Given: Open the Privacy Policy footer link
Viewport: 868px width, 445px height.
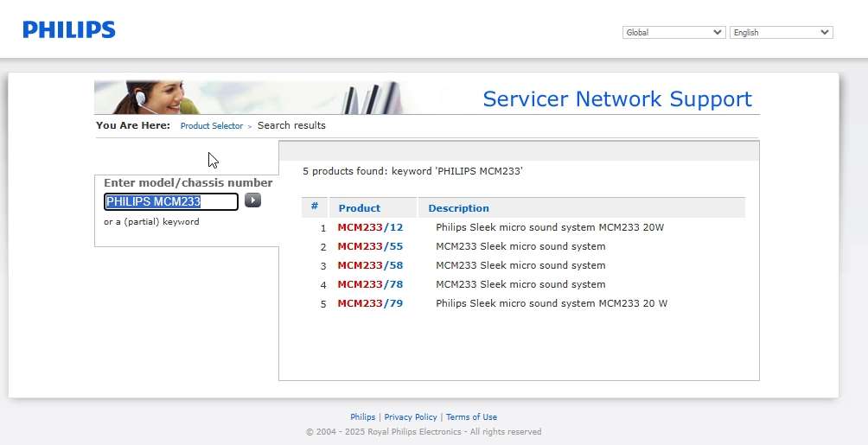Looking at the screenshot, I should coord(411,416).
